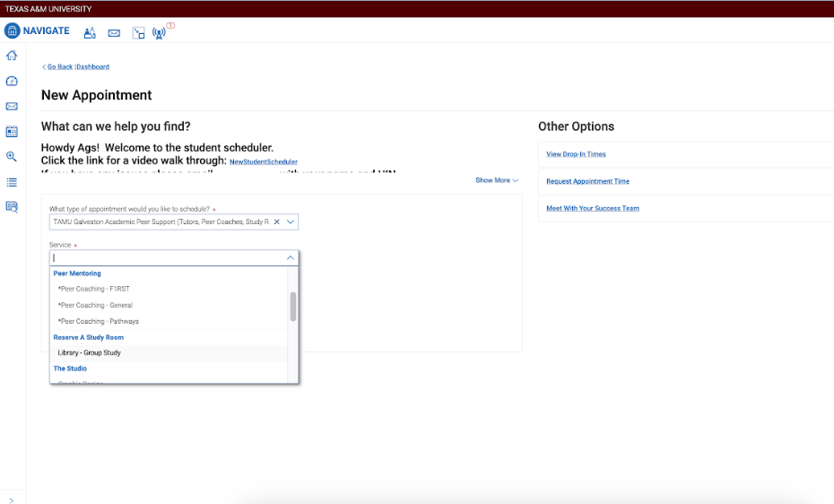Open Request Appointment Time link
Image resolution: width=834 pixels, height=504 pixels.
(587, 181)
